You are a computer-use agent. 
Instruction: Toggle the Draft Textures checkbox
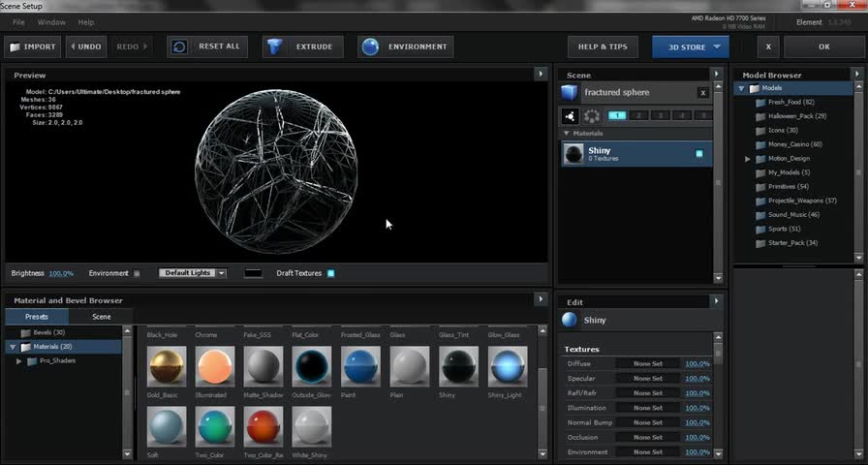[330, 273]
